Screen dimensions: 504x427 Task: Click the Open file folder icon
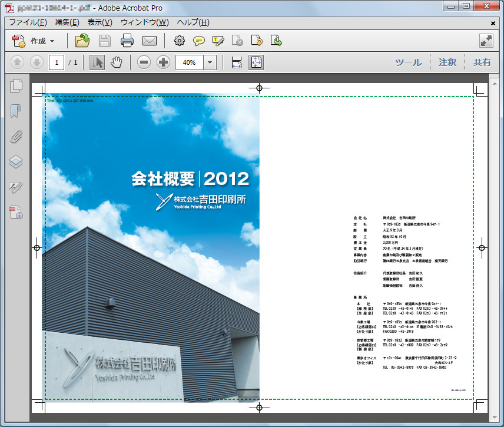click(x=82, y=41)
